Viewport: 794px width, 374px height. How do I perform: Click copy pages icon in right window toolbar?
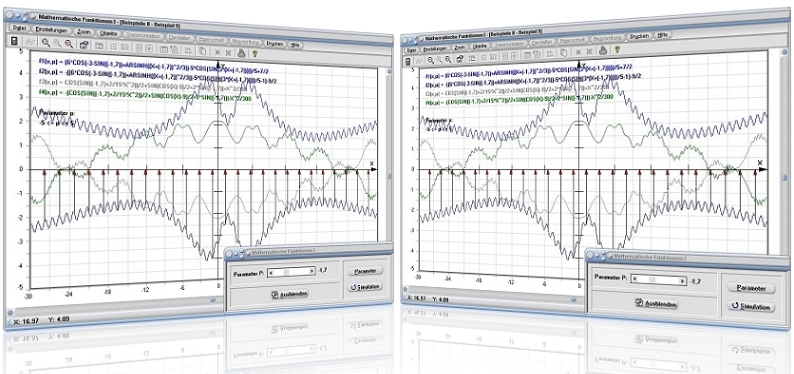(563, 53)
